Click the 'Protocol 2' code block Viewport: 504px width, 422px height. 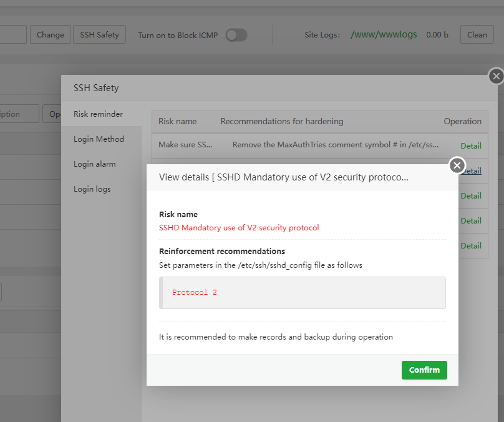(303, 293)
